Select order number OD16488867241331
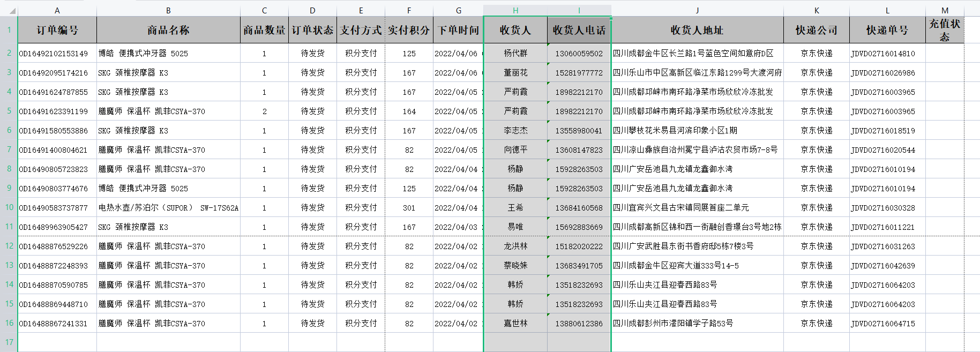The width and height of the screenshot is (980, 352). [57, 323]
